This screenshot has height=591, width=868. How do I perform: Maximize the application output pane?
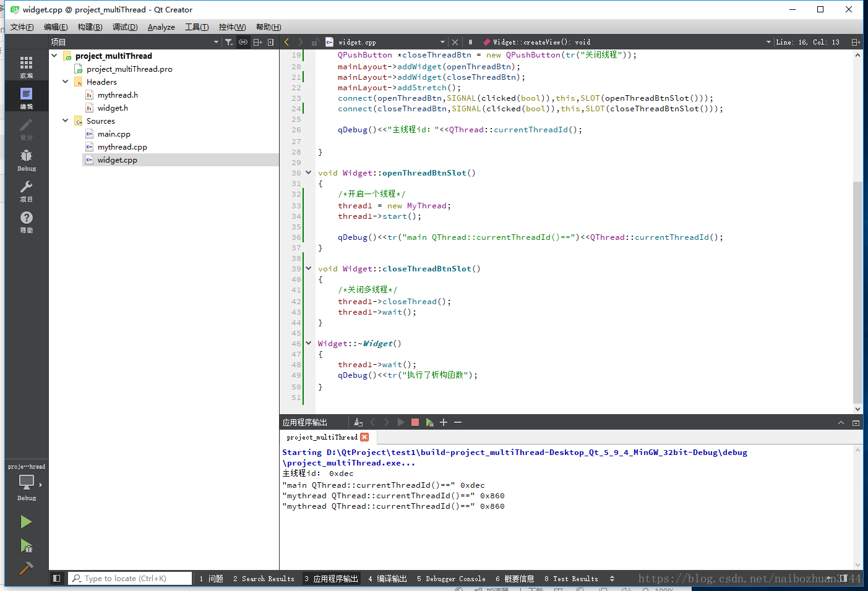pyautogui.click(x=841, y=423)
